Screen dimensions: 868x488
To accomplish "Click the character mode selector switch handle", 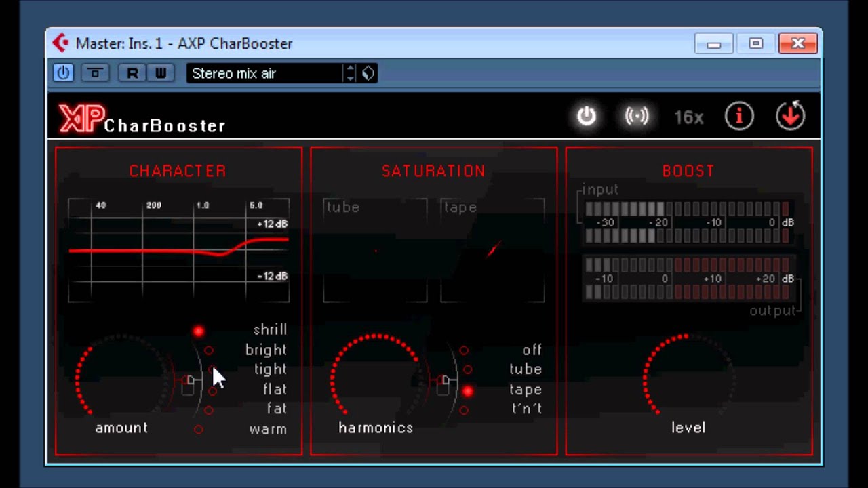I will (188, 384).
